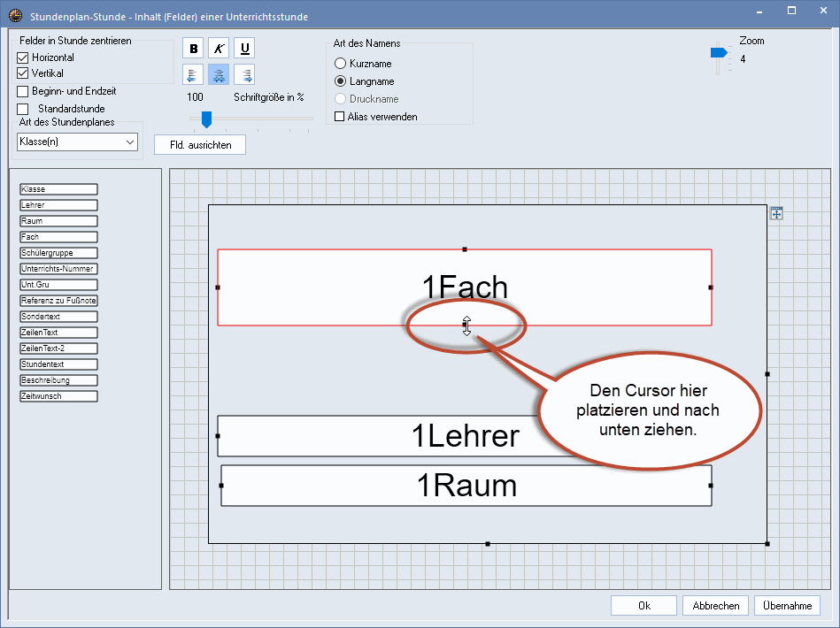Image resolution: width=840 pixels, height=628 pixels.
Task: Select the ZeilenText-2 field
Action: (59, 348)
